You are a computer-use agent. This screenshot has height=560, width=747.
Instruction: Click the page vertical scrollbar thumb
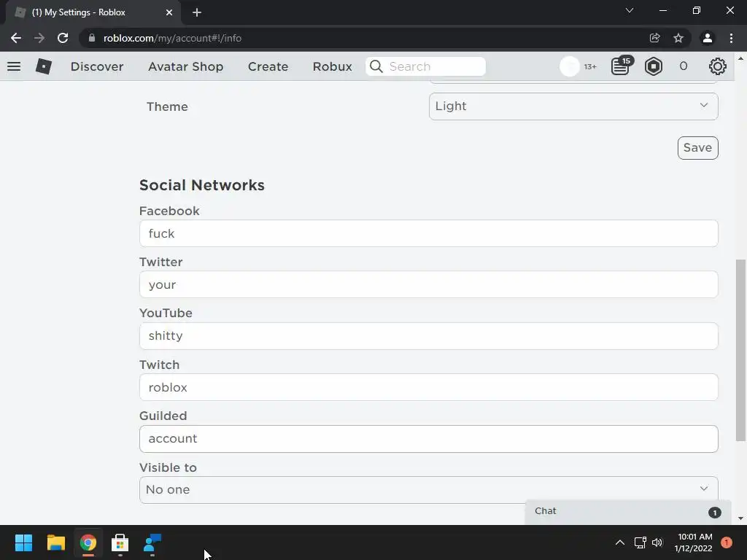tap(740, 350)
